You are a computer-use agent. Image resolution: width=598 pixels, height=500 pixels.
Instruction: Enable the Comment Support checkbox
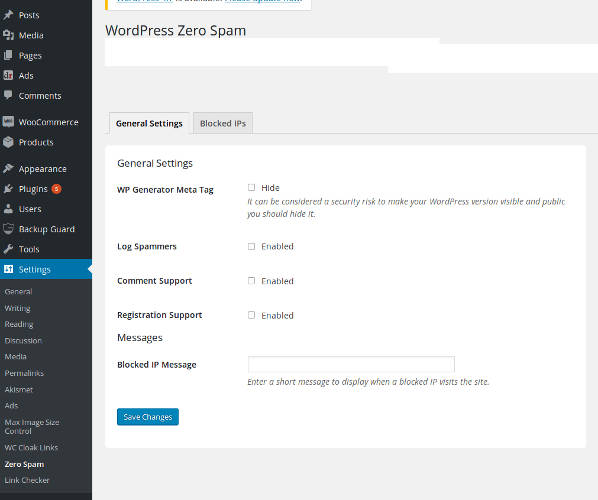251,281
